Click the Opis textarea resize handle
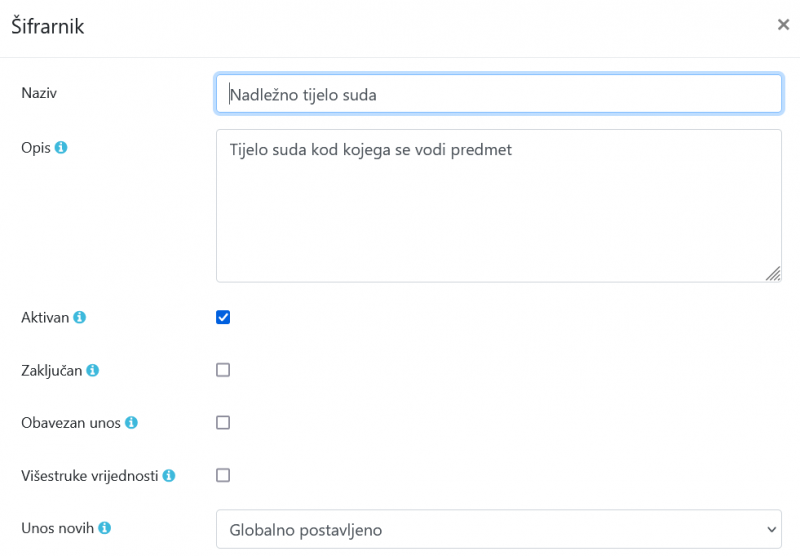This screenshot has width=800, height=556. pyautogui.click(x=773, y=274)
